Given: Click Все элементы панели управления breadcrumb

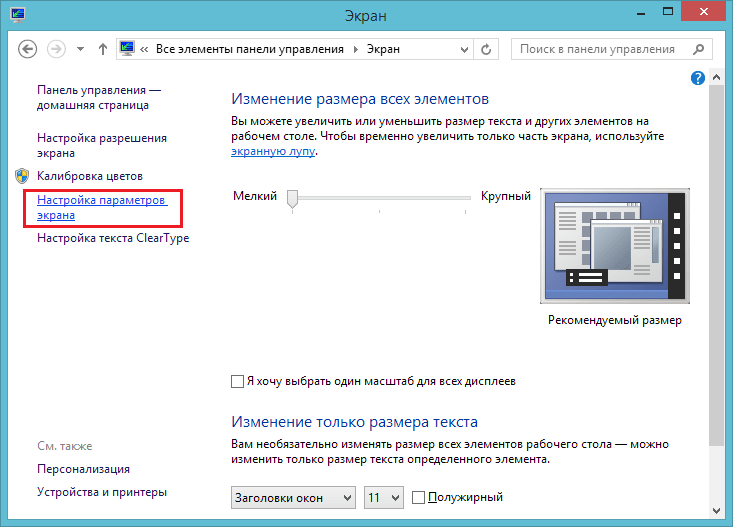Looking at the screenshot, I should [x=250, y=49].
